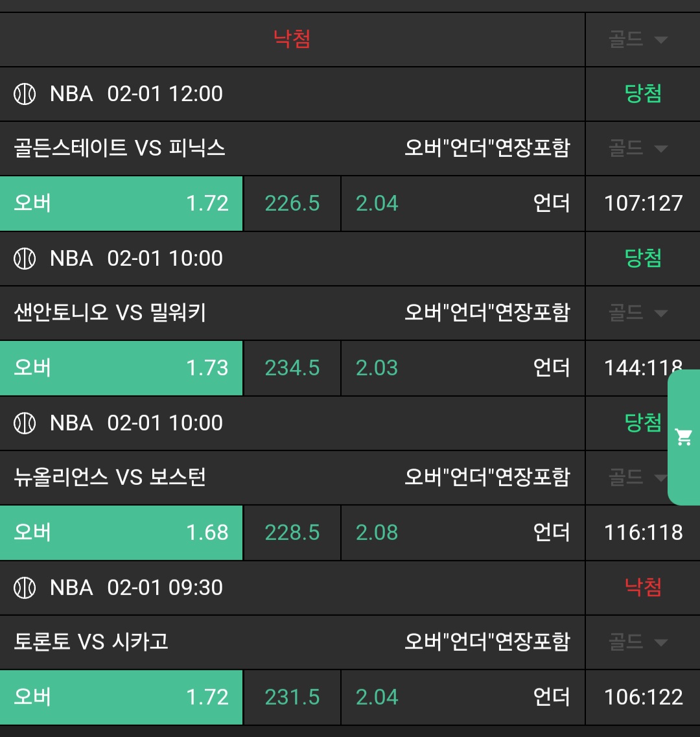The image size is (700, 737).
Task: Select 오버 1.68 for 뉴올리언스 VS 보스턴
Action: tap(121, 533)
